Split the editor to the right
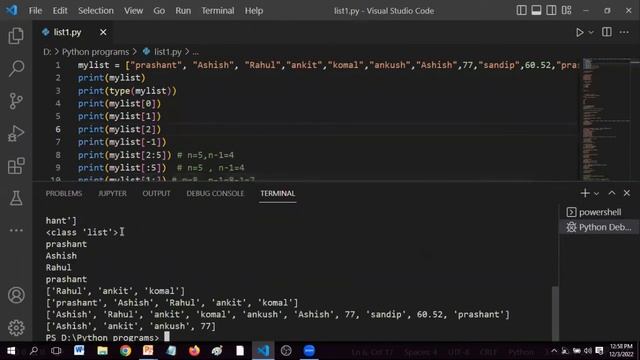 click(607, 32)
